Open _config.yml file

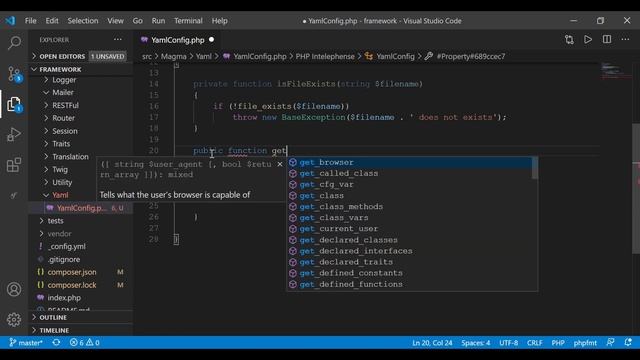(x=67, y=247)
